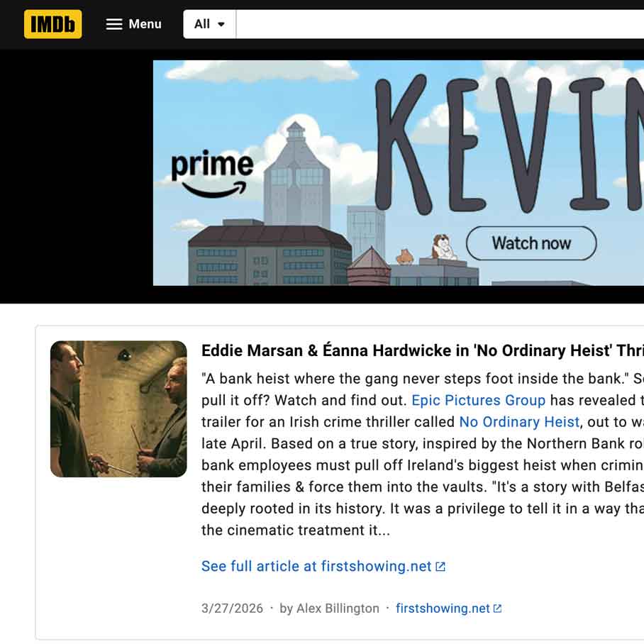Click external link icon beside byline source
This screenshot has height=644, width=644.
pos(497,609)
